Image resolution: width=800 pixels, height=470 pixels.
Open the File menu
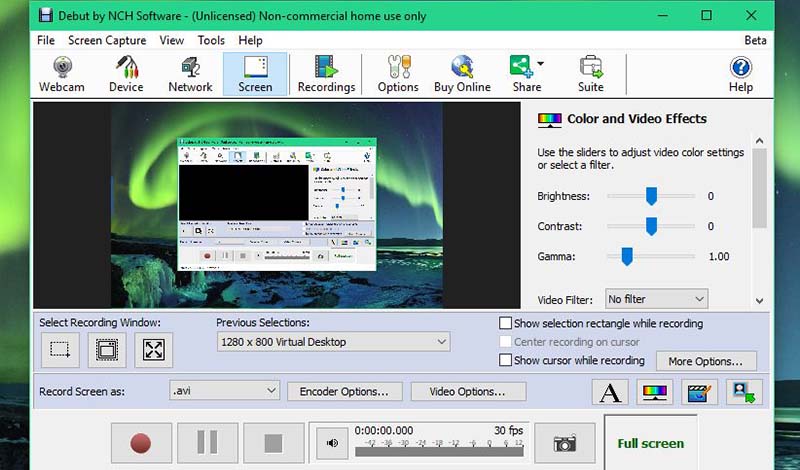click(46, 40)
